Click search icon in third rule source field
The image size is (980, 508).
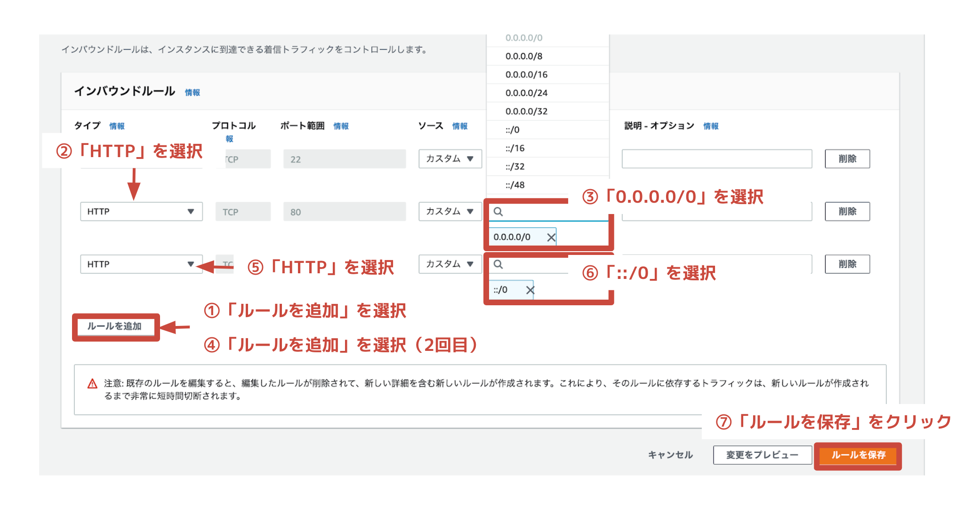coord(498,264)
